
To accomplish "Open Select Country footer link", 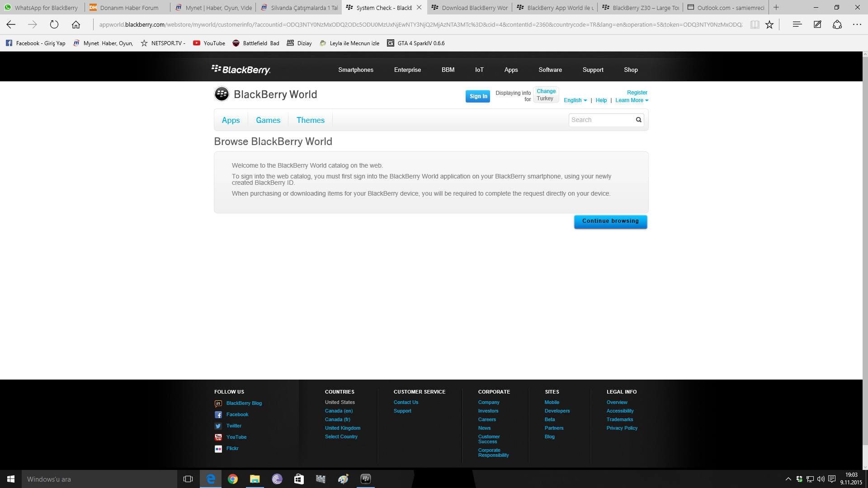I will (x=341, y=436).
